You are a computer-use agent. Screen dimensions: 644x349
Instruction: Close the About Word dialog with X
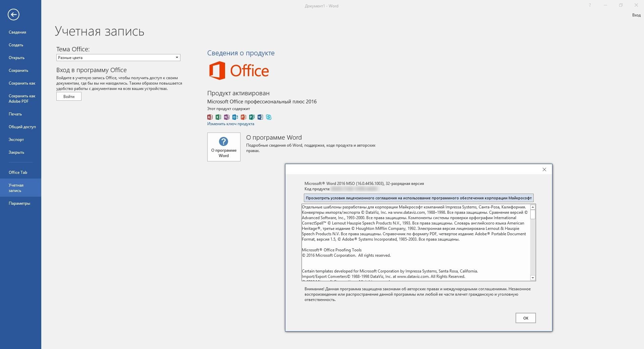click(544, 169)
